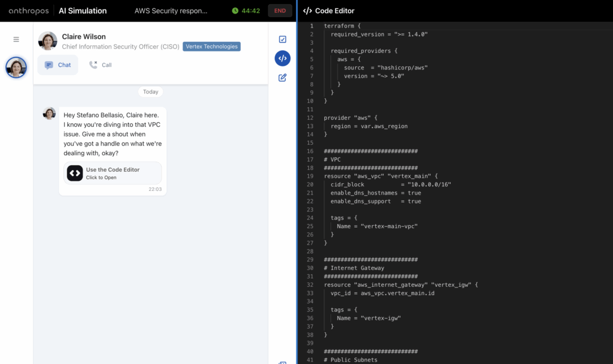Open the notes pencil icon
The width and height of the screenshot is (613, 364).
[x=283, y=77]
